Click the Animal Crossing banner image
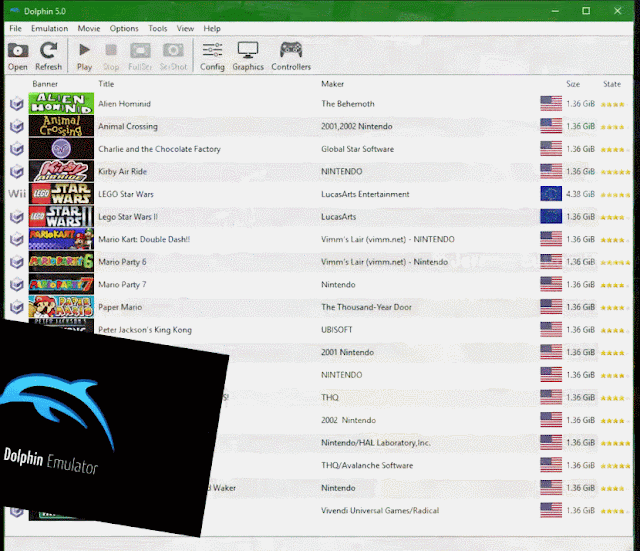The image size is (640, 551). click(x=61, y=126)
